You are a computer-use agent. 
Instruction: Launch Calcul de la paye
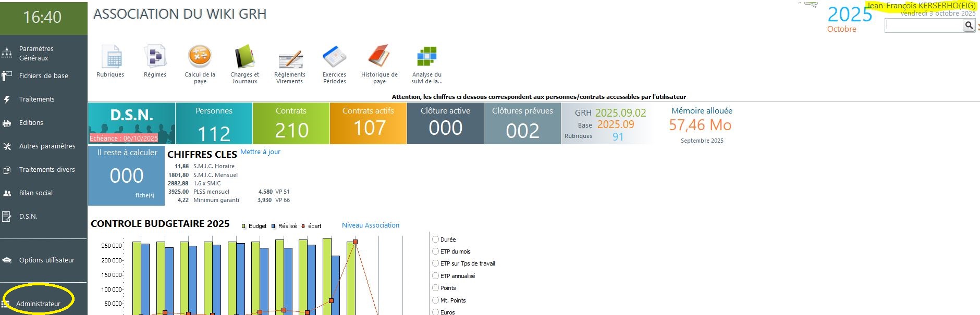200,57
